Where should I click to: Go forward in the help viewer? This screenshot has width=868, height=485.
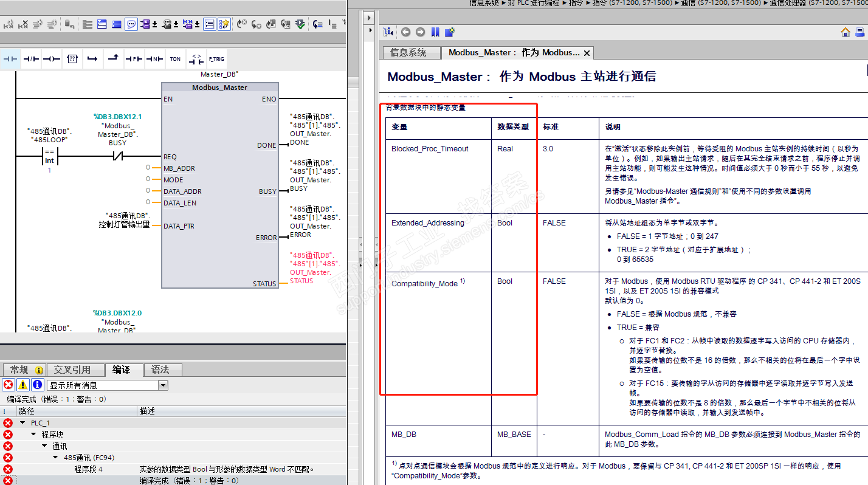pyautogui.click(x=420, y=32)
